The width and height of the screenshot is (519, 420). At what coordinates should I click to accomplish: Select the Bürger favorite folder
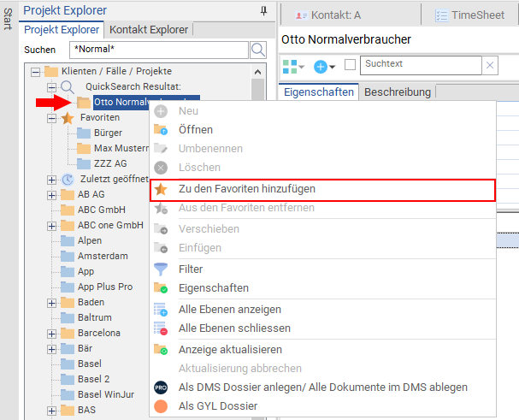108,133
